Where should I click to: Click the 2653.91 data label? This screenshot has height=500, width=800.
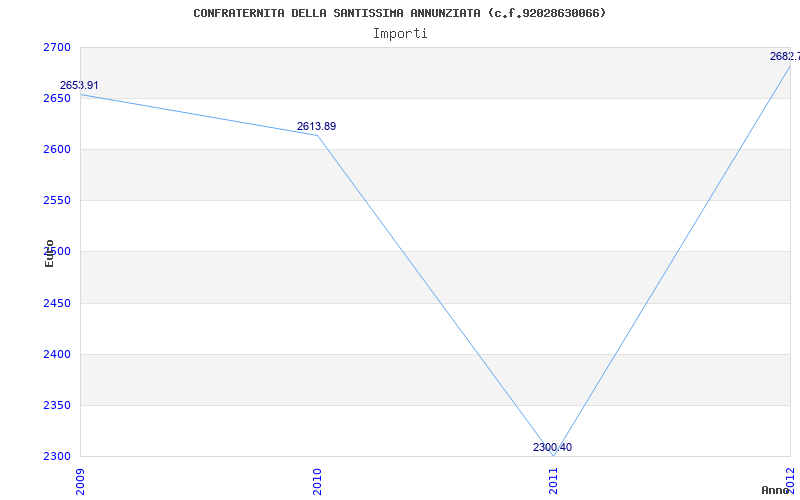click(x=79, y=85)
